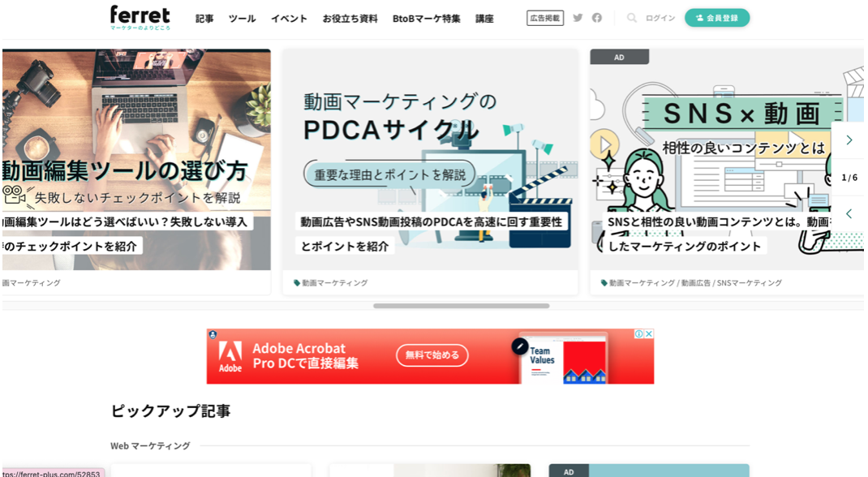The image size is (868, 477).
Task: Open the お役立ち資料 menu item
Action: [350, 19]
